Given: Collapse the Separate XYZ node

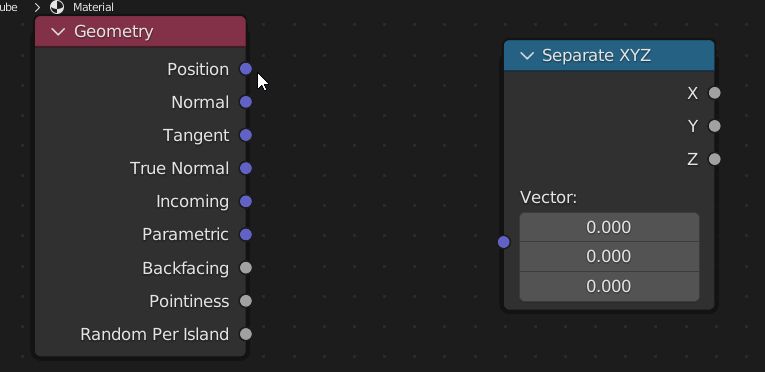Looking at the screenshot, I should [527, 56].
